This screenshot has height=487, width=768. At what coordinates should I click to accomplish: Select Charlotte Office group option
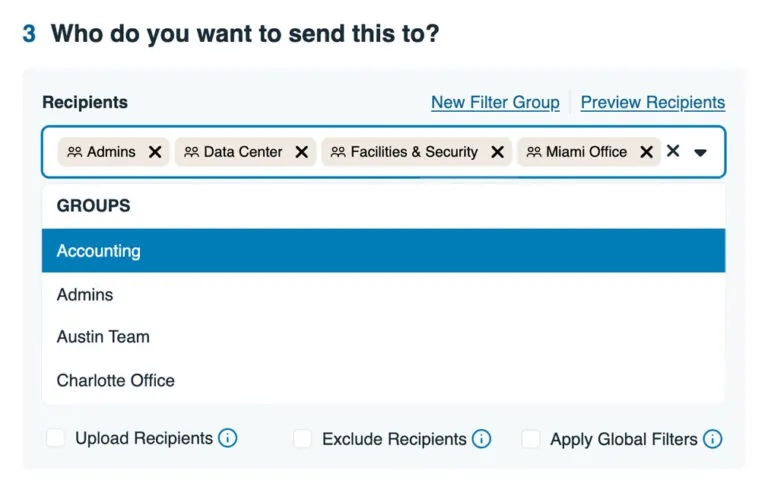115,381
